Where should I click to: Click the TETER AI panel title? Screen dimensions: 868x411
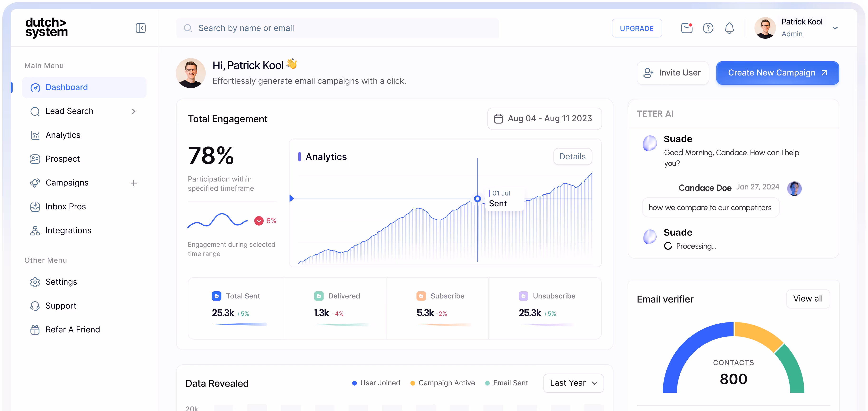(x=655, y=114)
